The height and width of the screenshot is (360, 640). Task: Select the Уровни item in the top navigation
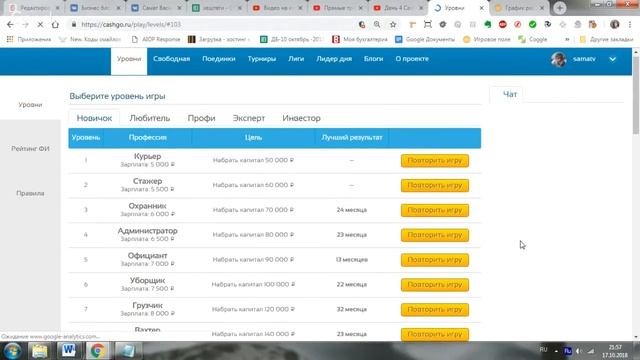coord(129,61)
